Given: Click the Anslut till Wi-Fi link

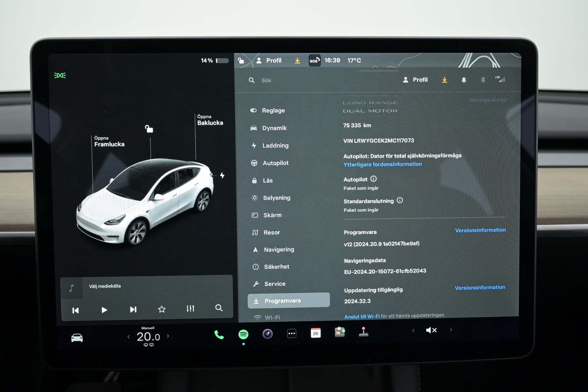Looking at the screenshot, I should click(x=362, y=317).
